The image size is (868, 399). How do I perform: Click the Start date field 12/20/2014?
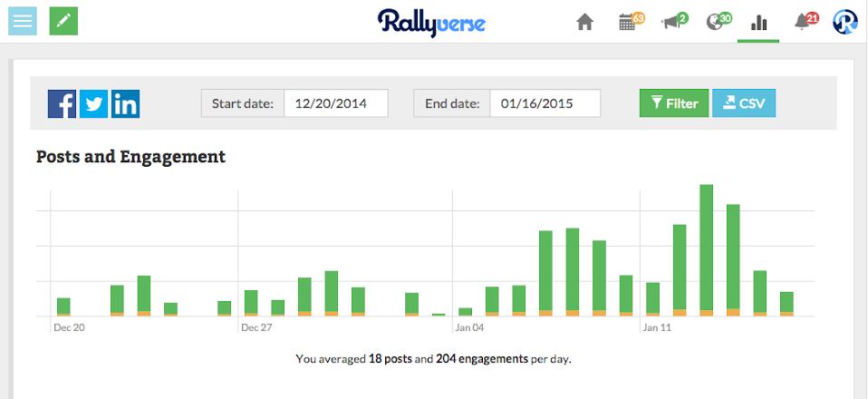(336, 103)
